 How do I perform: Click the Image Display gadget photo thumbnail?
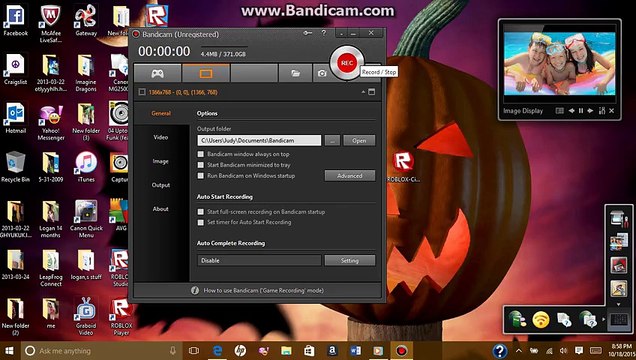point(559,64)
